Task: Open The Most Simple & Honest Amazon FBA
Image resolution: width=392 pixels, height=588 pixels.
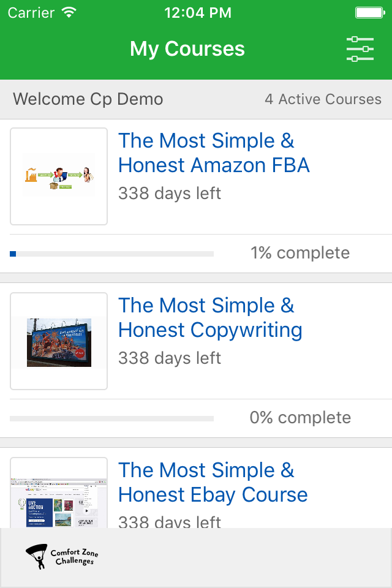Action: 214,153
